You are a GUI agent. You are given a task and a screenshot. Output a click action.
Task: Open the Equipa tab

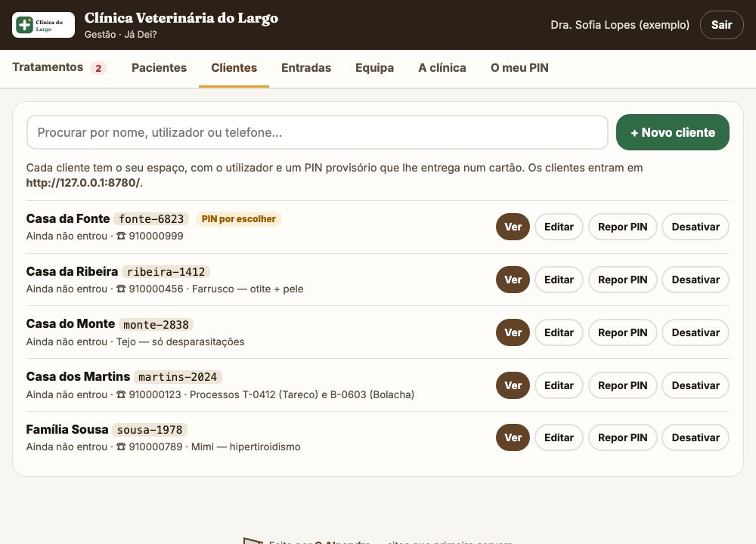(375, 68)
